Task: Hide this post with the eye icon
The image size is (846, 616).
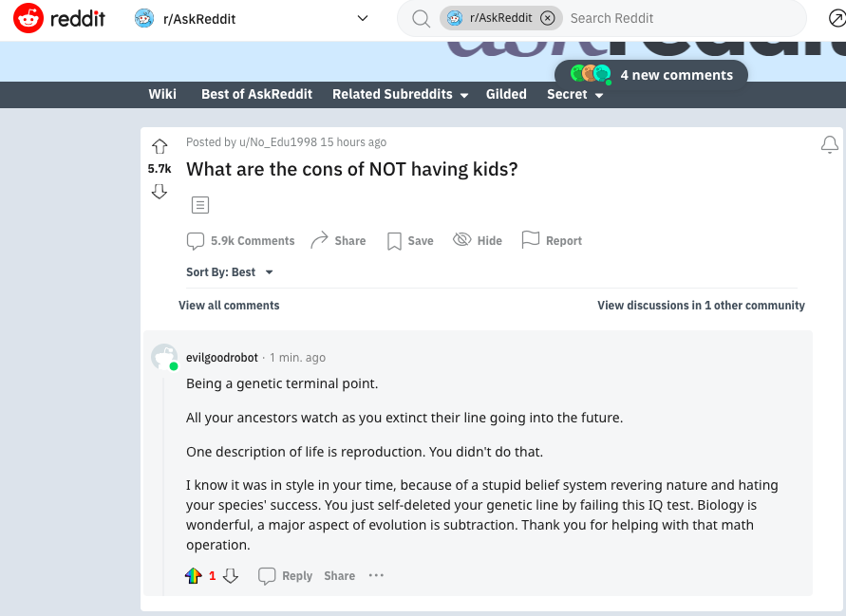Action: [x=478, y=240]
